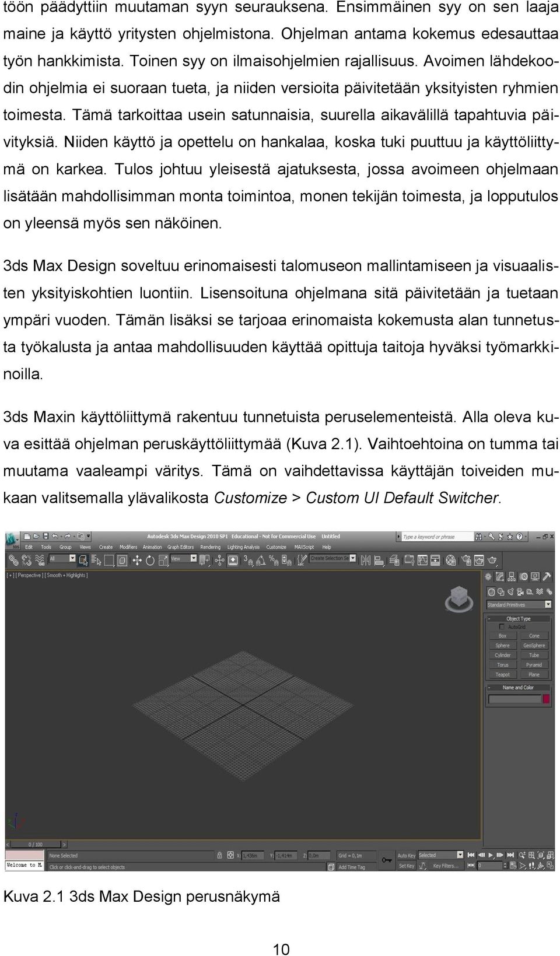Click the object color swatch
Image resolution: width=560 pixels, height=956 pixels.
pyautogui.click(x=547, y=699)
